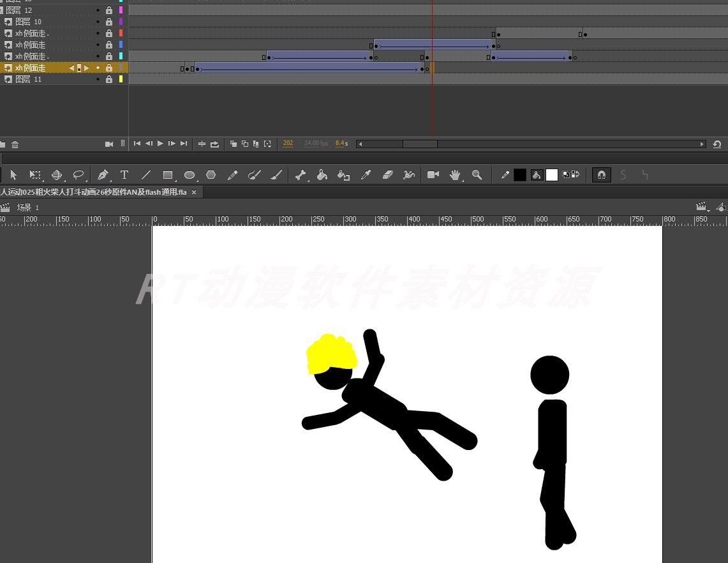Choose the Text tool

[124, 175]
